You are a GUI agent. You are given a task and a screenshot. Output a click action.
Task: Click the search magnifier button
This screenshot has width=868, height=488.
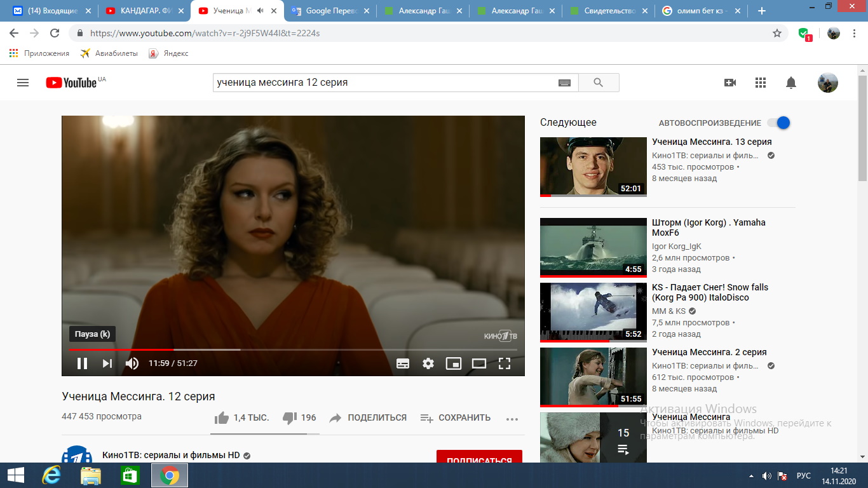tap(598, 83)
